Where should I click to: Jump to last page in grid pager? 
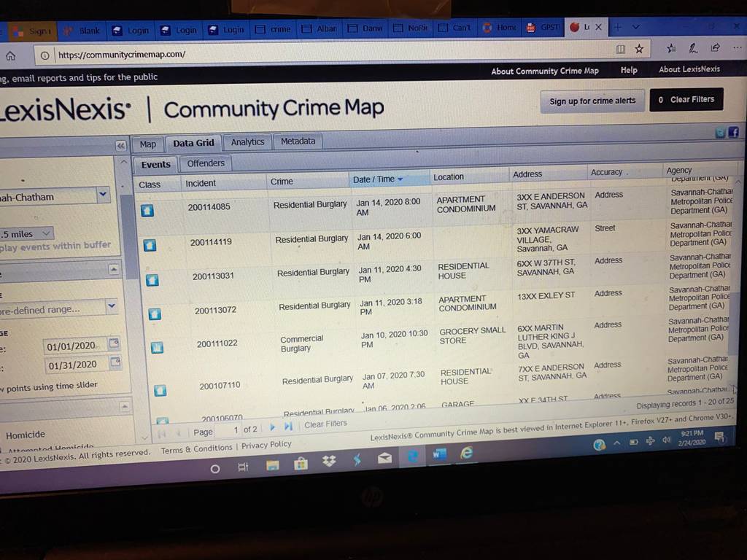coord(288,426)
